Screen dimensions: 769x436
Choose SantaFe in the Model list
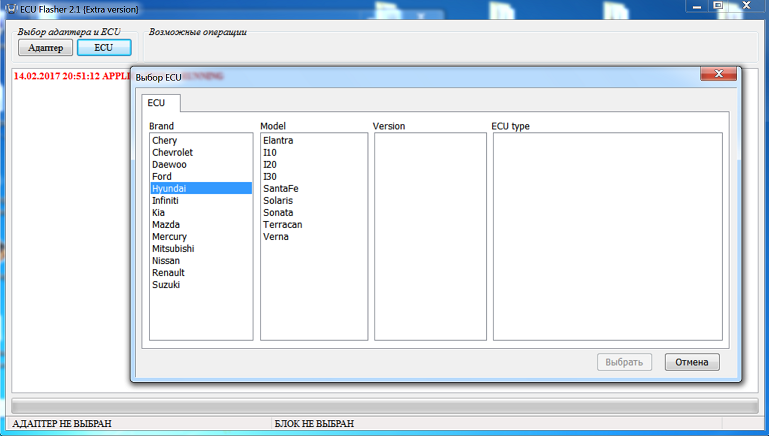tap(314, 188)
